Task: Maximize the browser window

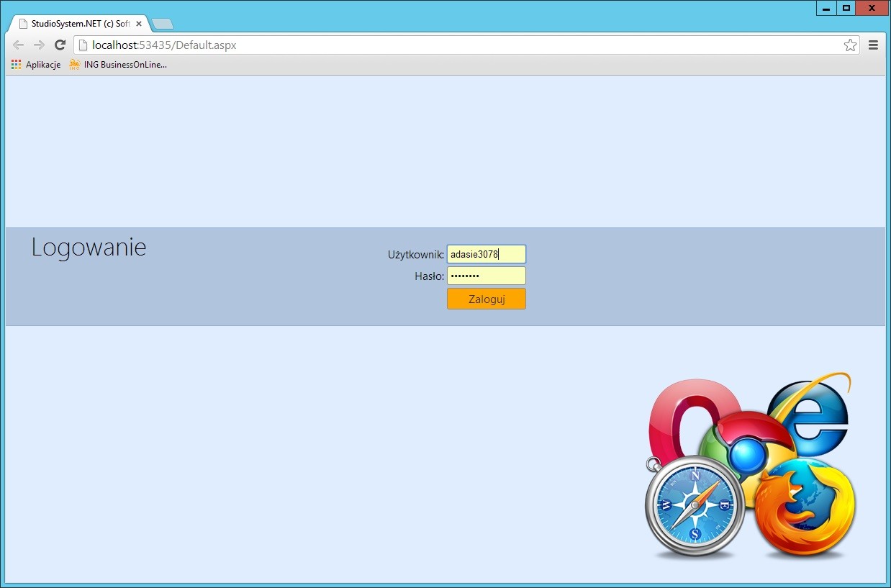Action: 846,8
